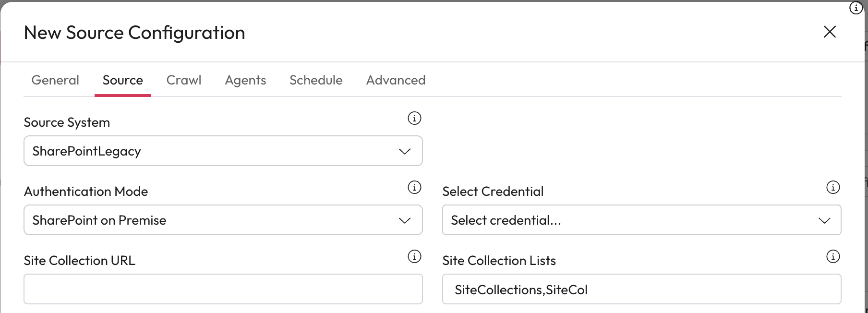The image size is (868, 313).
Task: Switch to the Schedule tab
Action: point(316,80)
